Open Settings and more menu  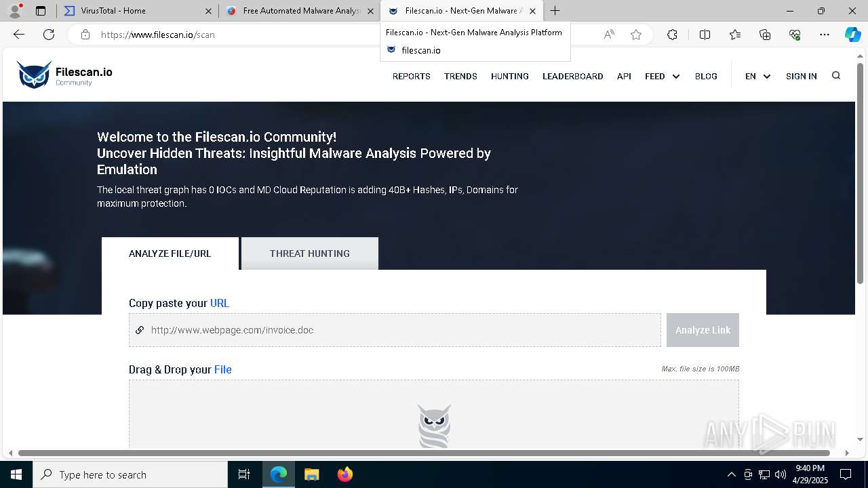point(825,35)
